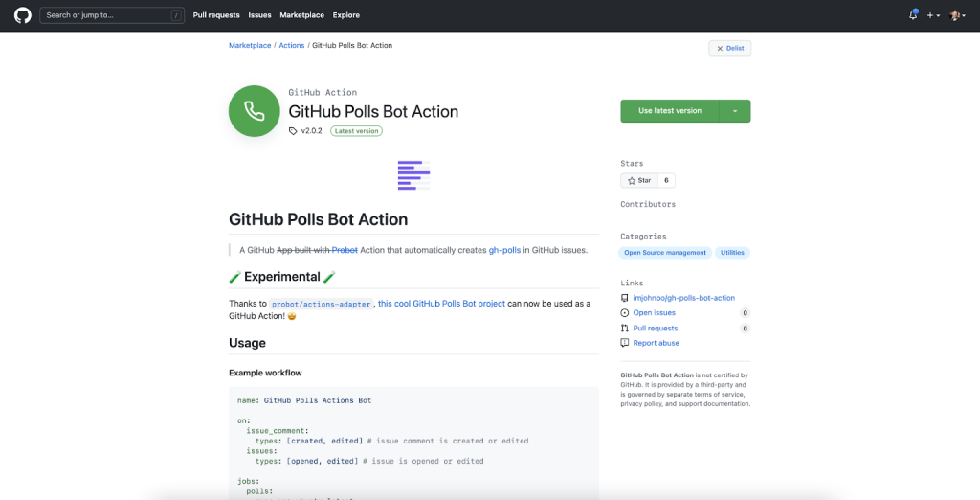Click the green phone action logo
The width and height of the screenshot is (980, 500).
(x=254, y=111)
